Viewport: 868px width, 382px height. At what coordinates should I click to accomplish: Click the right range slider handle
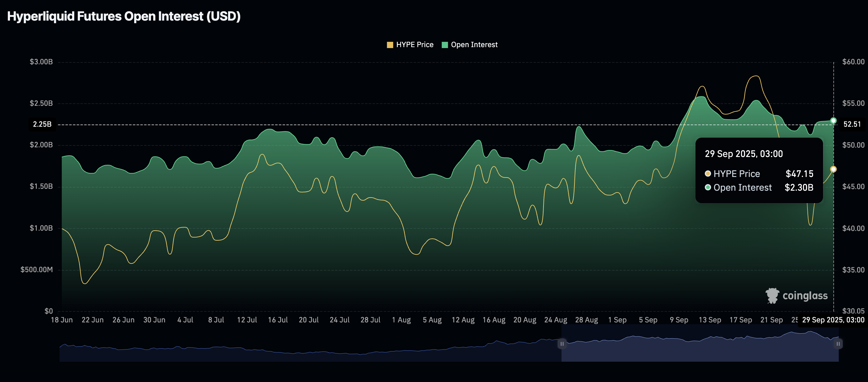click(x=838, y=344)
